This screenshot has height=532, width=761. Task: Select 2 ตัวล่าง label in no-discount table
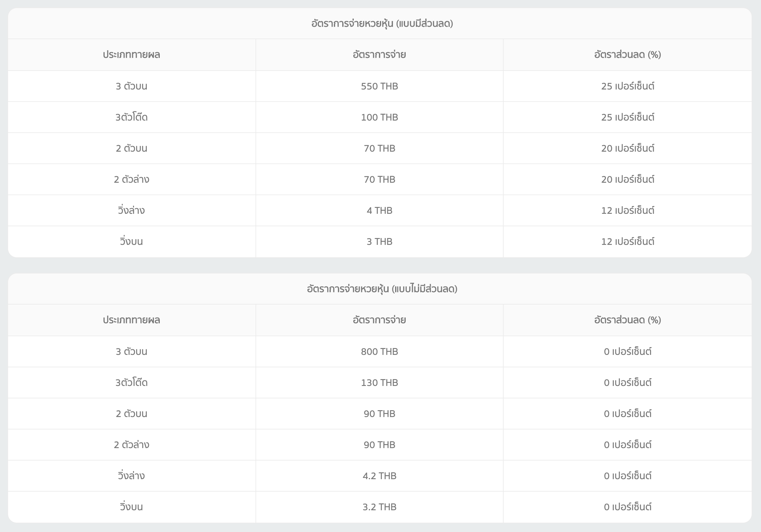[131, 445]
